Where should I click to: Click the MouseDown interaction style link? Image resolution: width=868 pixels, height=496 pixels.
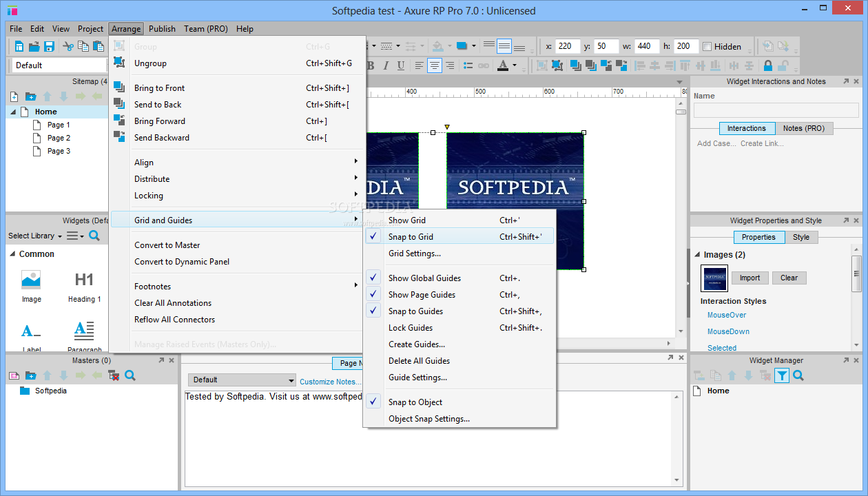tap(728, 332)
